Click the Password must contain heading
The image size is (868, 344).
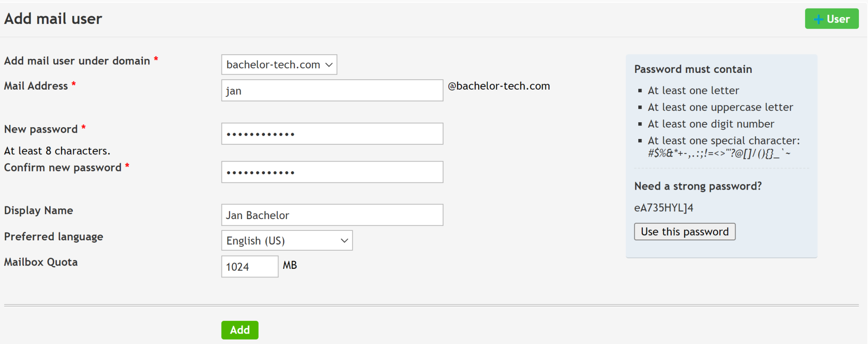pyautogui.click(x=693, y=69)
